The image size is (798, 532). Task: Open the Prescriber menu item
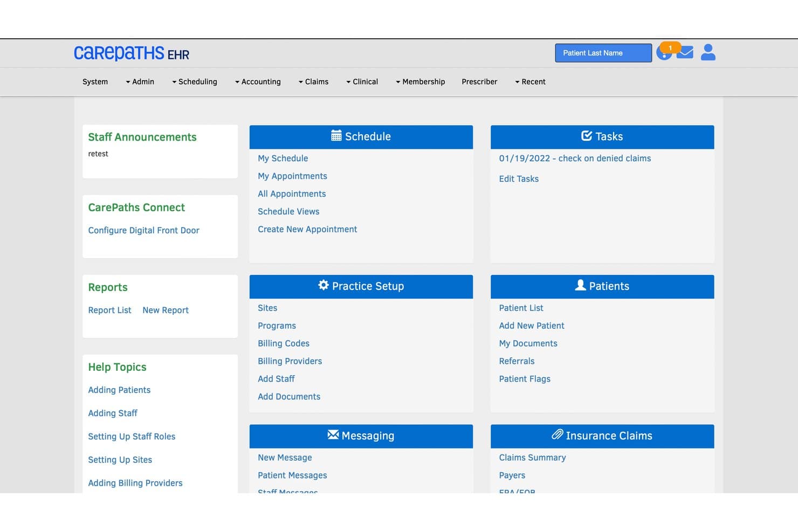[479, 82]
